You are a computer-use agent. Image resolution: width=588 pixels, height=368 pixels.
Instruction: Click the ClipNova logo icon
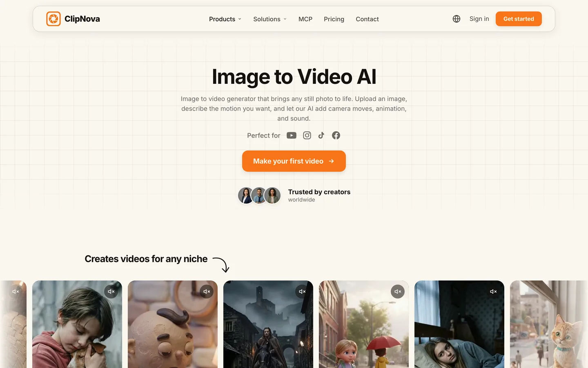click(53, 19)
